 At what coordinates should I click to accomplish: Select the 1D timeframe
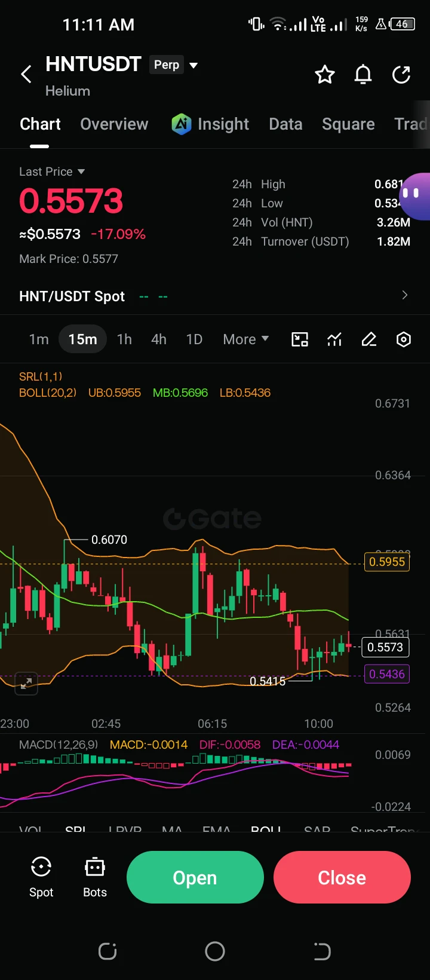tap(194, 339)
